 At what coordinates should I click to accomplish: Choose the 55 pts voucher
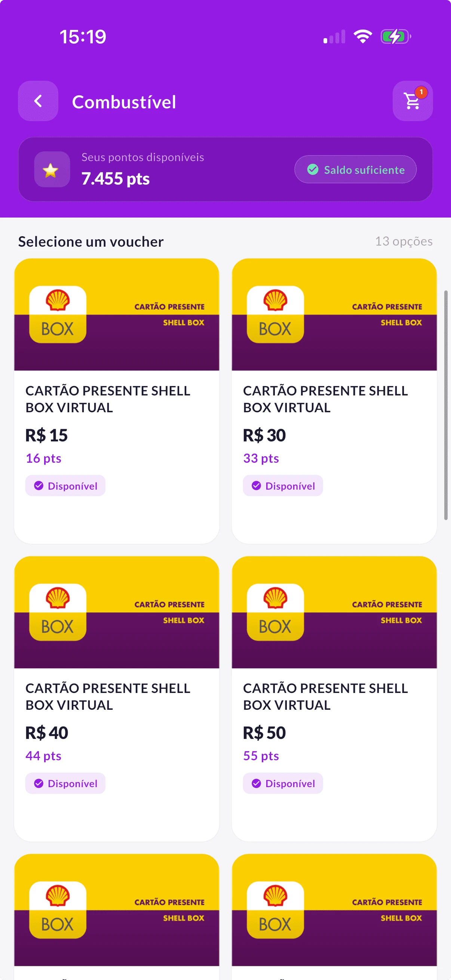pyautogui.click(x=261, y=755)
